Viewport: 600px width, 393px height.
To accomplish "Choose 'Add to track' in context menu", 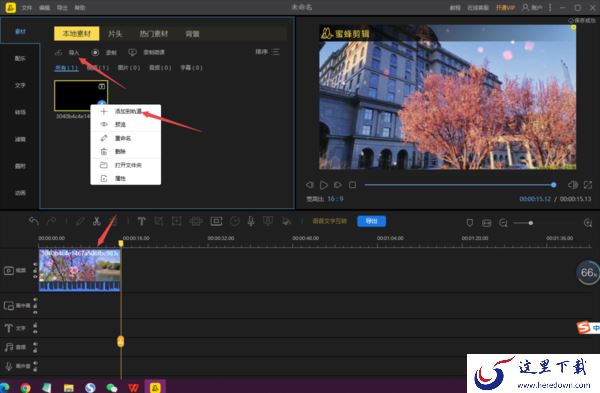I will (x=126, y=111).
